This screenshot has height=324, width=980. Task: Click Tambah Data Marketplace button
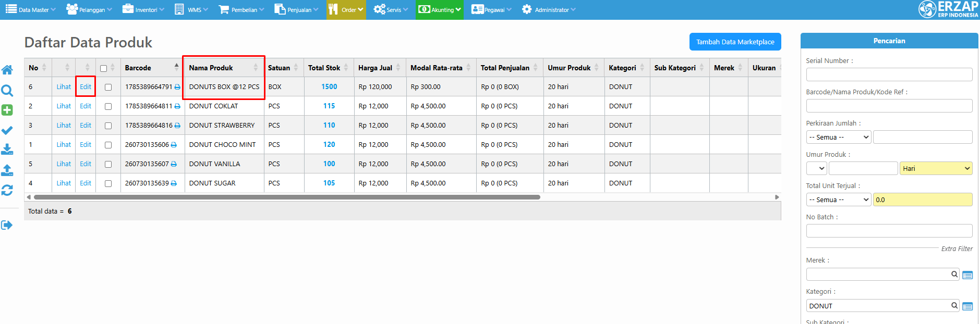click(x=735, y=42)
